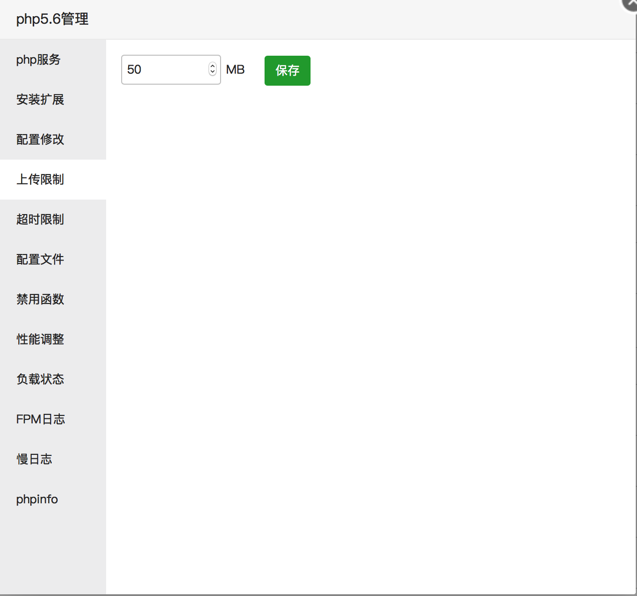Click the upload limit MB input field
Viewport: 637px width, 596px height.
tap(171, 70)
